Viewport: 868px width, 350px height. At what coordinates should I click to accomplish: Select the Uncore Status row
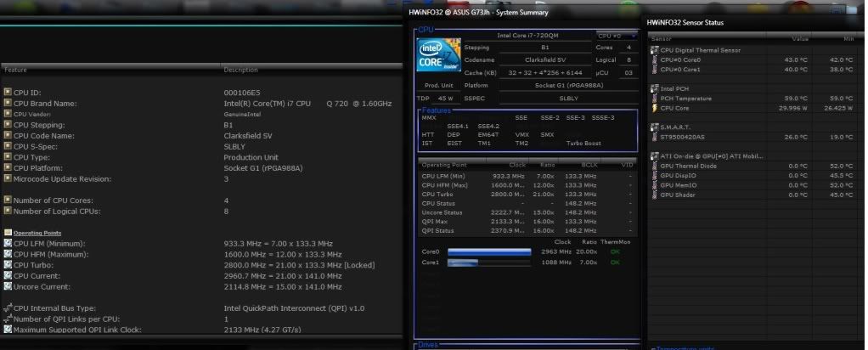(527, 212)
